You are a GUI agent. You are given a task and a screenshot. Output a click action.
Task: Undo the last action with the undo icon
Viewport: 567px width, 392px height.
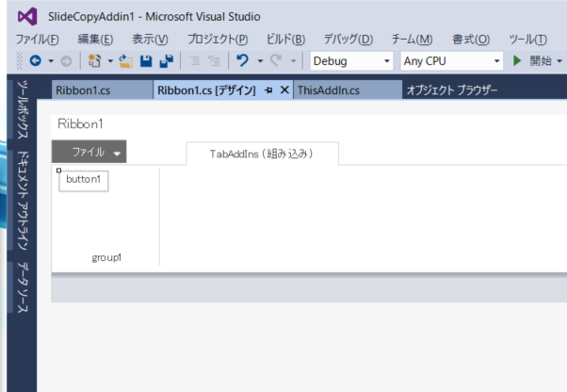coord(243,60)
